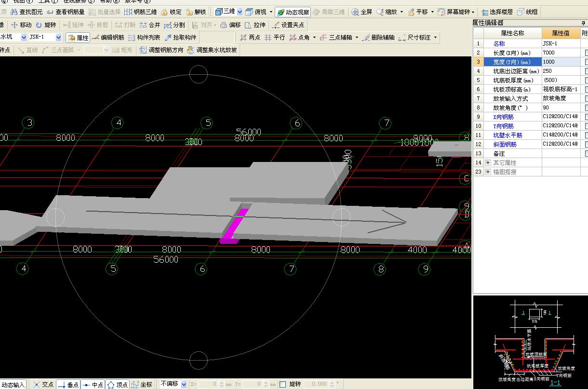Click the 合并 merge tool
Screen dimensions: 588x389
coord(150,25)
